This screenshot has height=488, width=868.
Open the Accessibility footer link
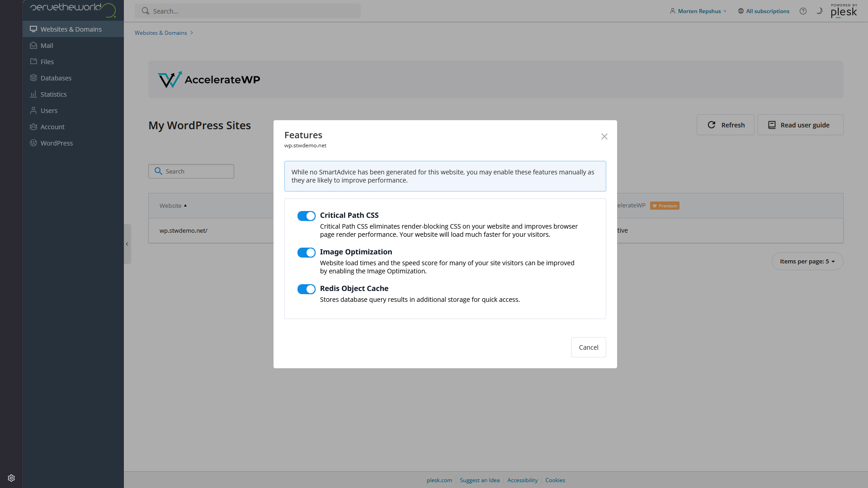pyautogui.click(x=522, y=480)
